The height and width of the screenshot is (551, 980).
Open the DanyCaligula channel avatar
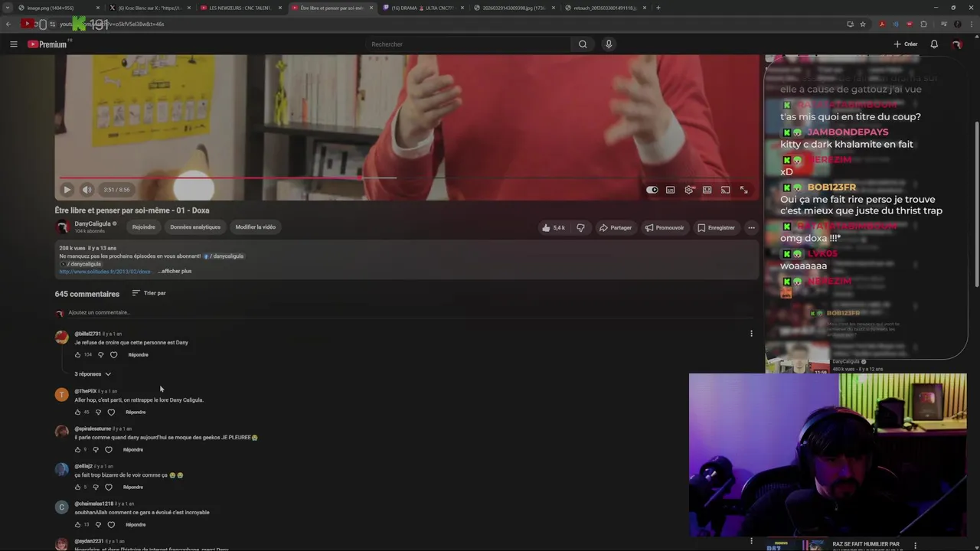[x=62, y=227]
